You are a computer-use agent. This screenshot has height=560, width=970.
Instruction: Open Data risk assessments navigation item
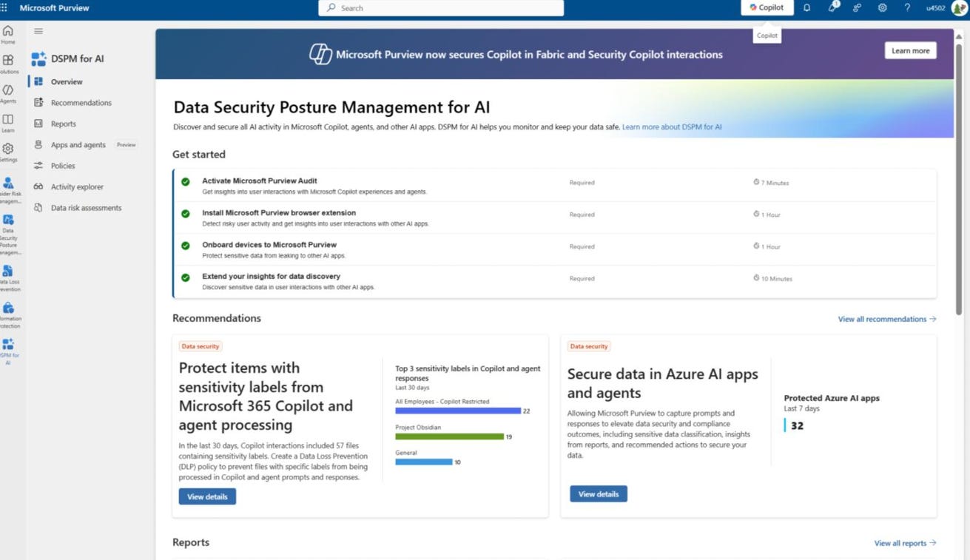point(86,208)
